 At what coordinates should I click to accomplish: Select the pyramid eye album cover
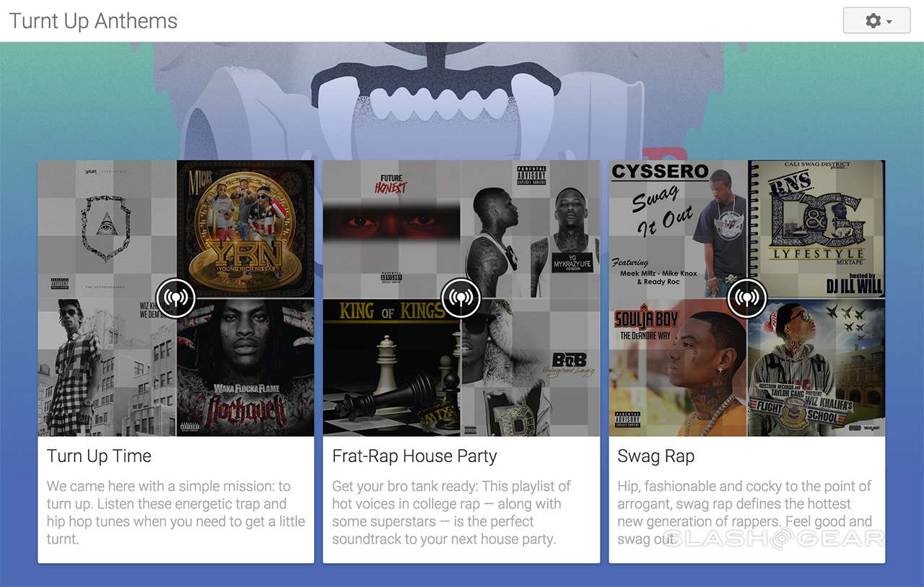click(x=107, y=229)
